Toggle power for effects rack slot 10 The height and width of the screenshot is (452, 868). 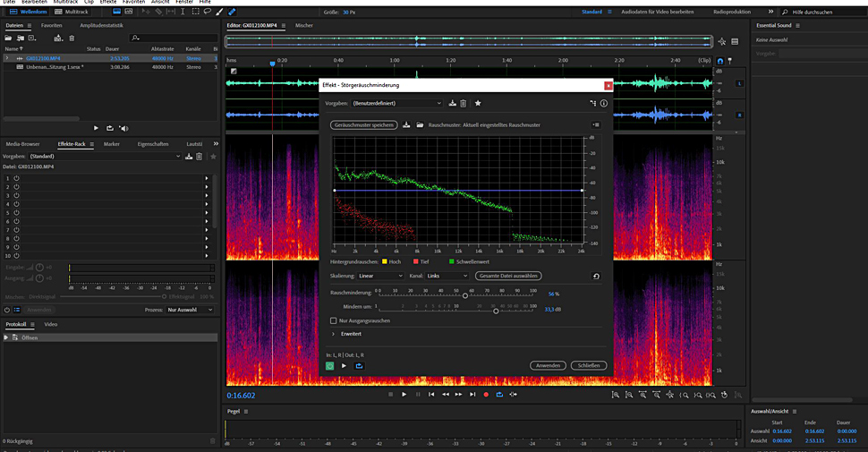[x=17, y=256]
